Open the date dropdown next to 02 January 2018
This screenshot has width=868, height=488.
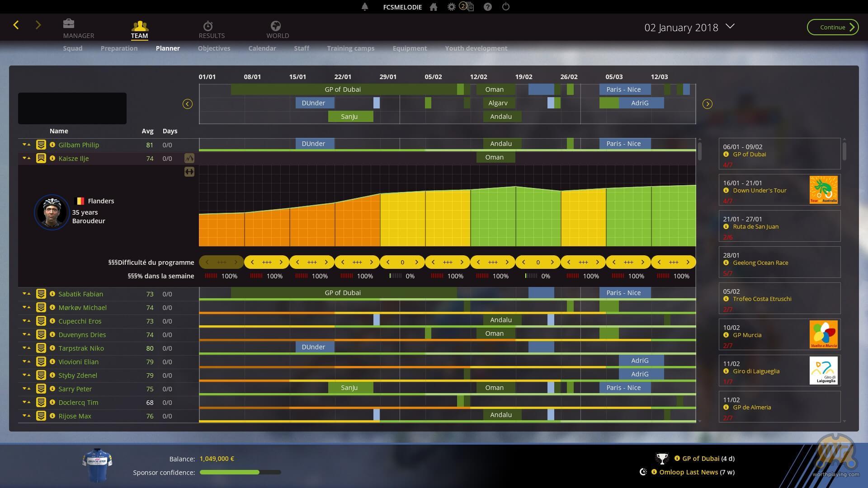coord(730,26)
